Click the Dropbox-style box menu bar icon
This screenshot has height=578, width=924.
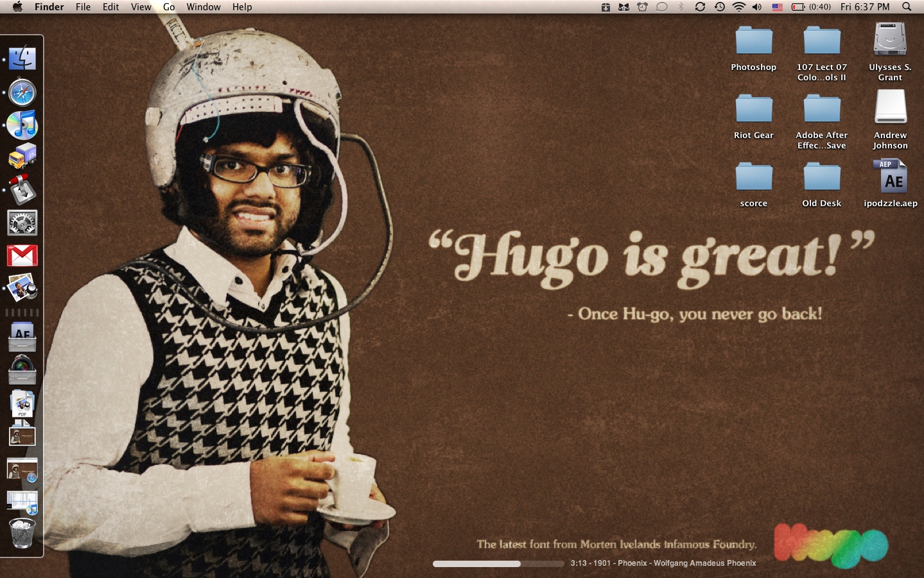(x=606, y=7)
